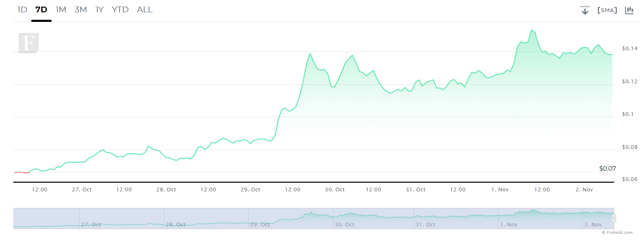Click the right navigator range handle
This screenshot has height=240, width=644.
click(x=613, y=218)
